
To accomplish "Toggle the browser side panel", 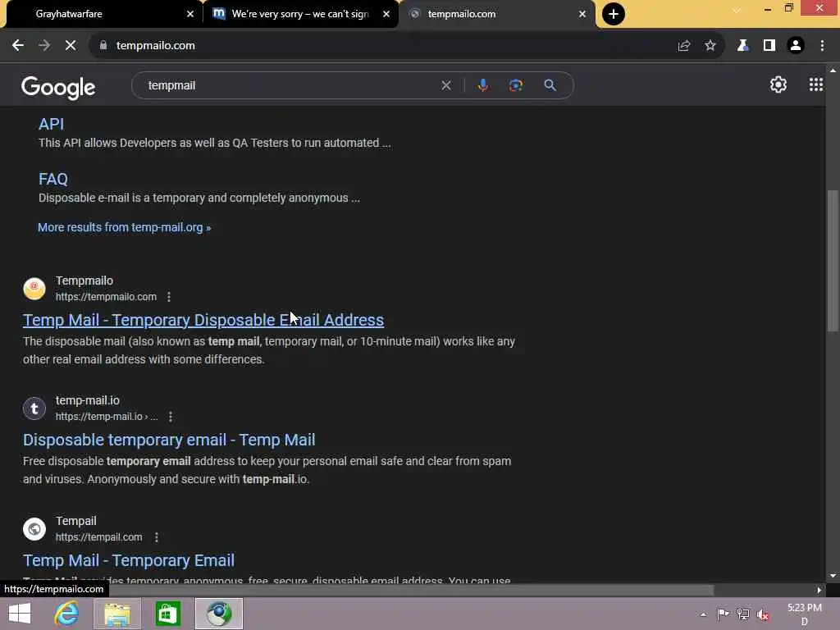I will [769, 46].
